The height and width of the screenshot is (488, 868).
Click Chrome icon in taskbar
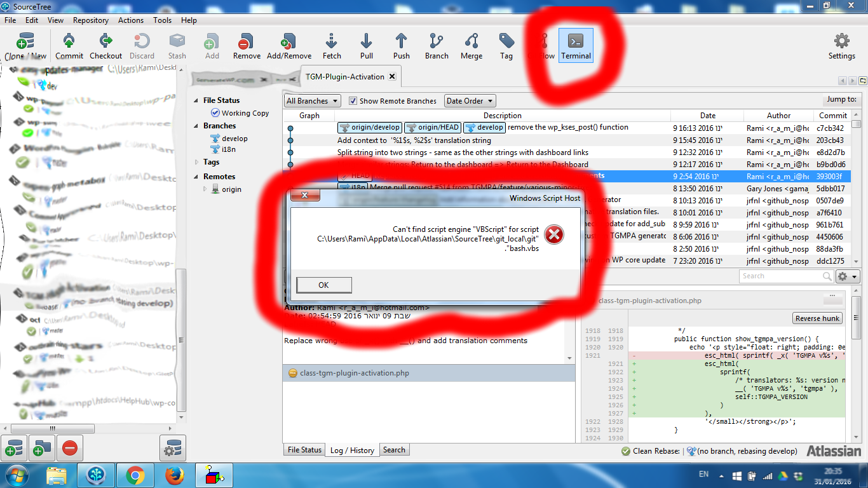pos(135,475)
